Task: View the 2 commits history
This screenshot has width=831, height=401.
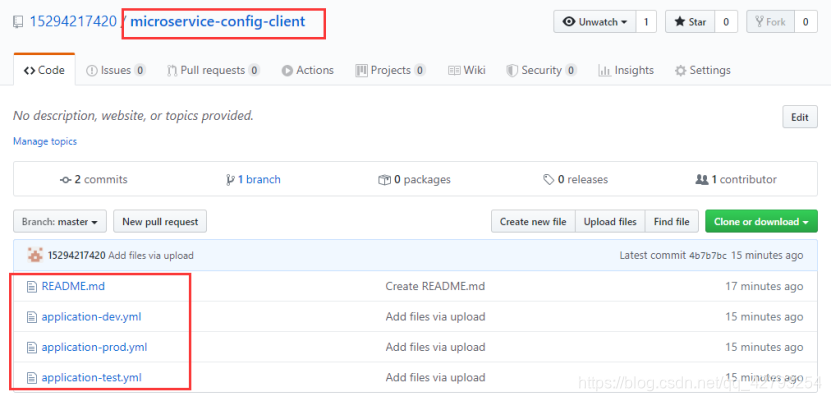Action: (94, 180)
